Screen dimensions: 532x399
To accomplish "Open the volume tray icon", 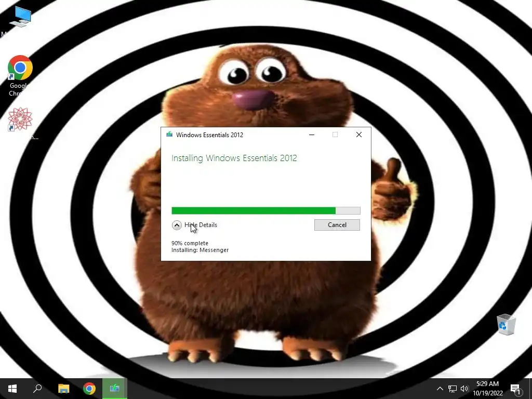I will [x=464, y=389].
